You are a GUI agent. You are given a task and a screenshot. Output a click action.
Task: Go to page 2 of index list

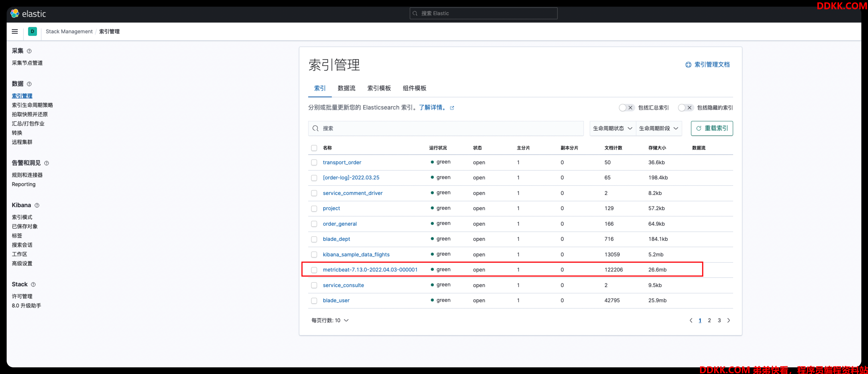click(709, 320)
